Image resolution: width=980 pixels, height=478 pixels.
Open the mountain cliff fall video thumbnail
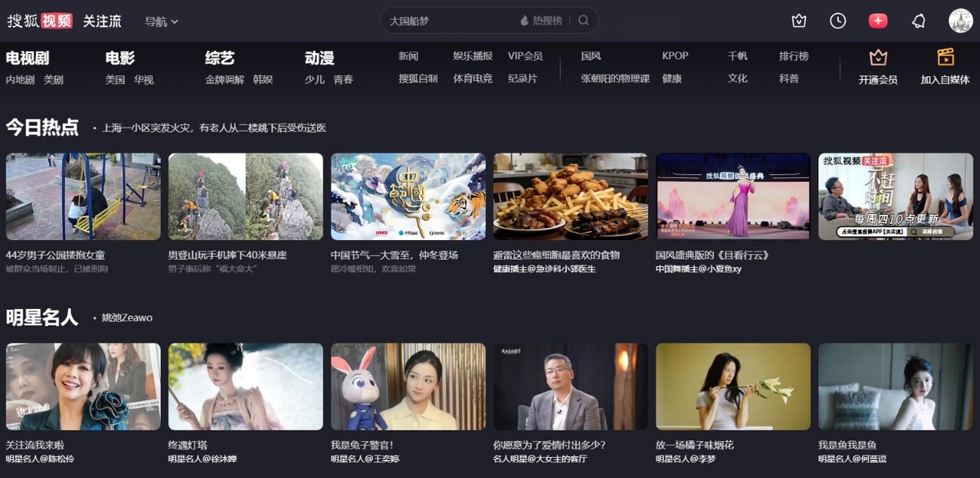(x=246, y=196)
